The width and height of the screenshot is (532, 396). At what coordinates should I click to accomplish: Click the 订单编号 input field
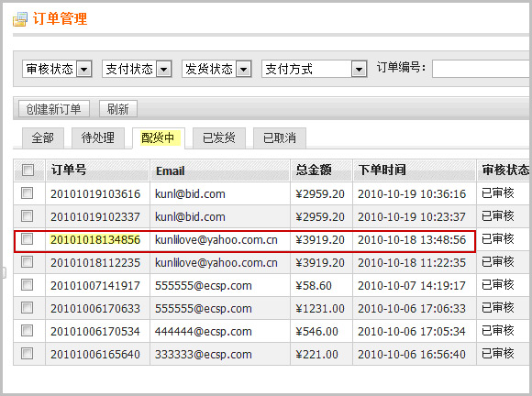coord(482,69)
